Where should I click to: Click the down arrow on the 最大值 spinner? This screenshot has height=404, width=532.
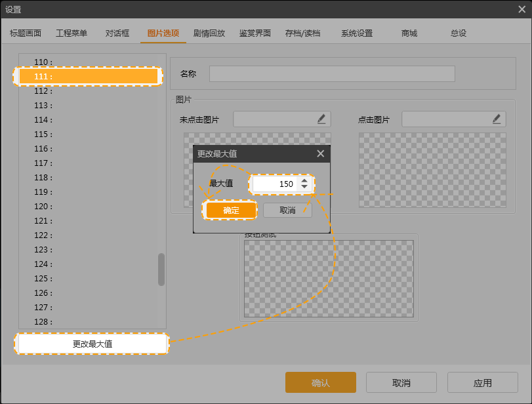(x=305, y=187)
